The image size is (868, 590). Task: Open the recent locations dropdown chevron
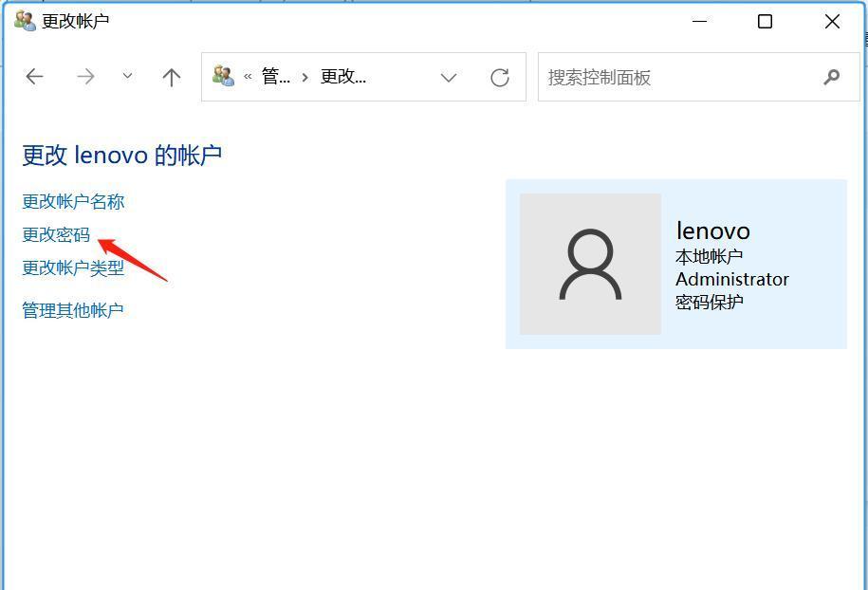(x=127, y=76)
